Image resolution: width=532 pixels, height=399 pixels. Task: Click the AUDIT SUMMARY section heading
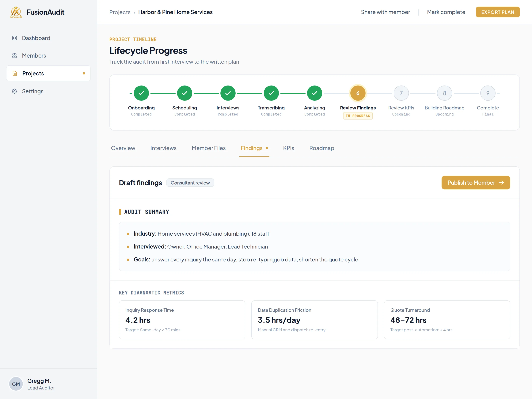pyautogui.click(x=146, y=212)
